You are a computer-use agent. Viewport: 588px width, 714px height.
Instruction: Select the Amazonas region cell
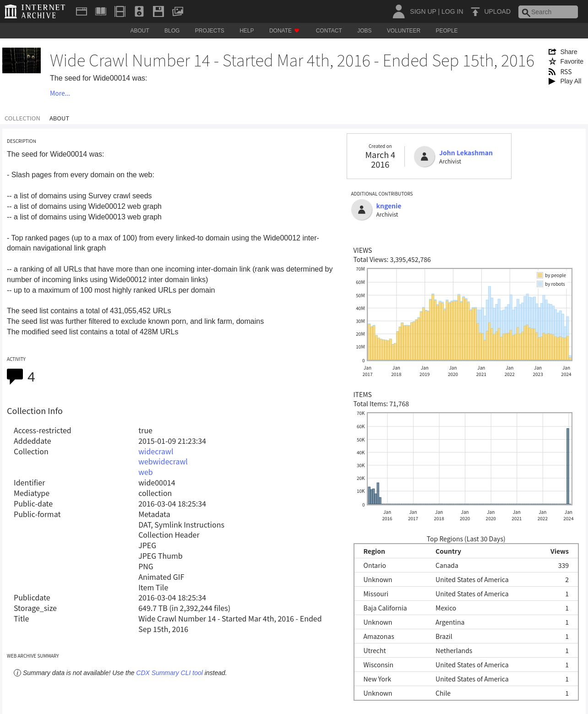pyautogui.click(x=379, y=637)
